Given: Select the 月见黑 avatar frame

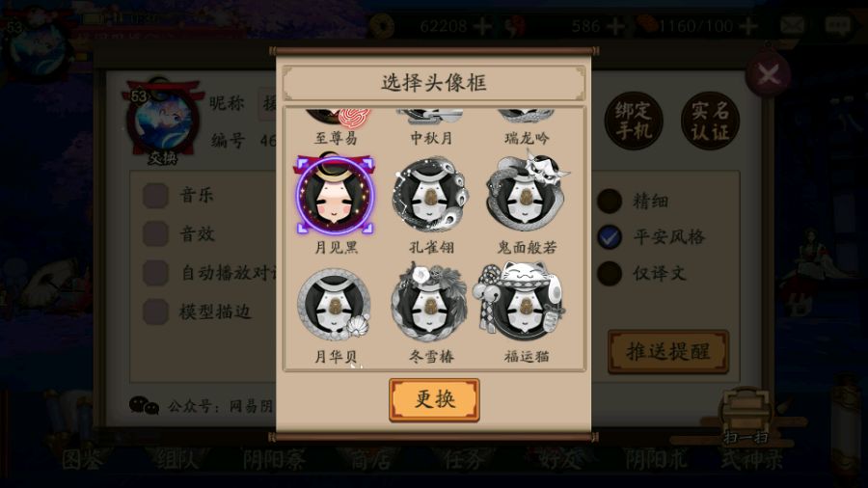Looking at the screenshot, I should [x=336, y=195].
